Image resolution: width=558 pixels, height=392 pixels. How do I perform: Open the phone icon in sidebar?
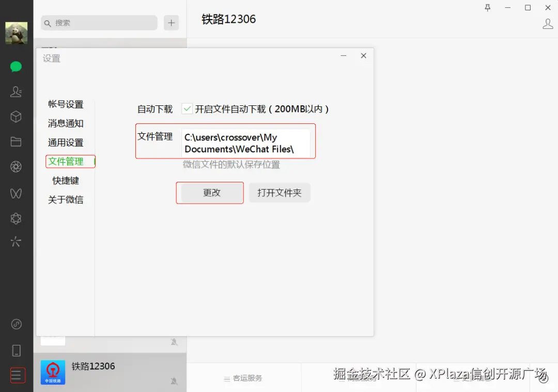pyautogui.click(x=17, y=350)
